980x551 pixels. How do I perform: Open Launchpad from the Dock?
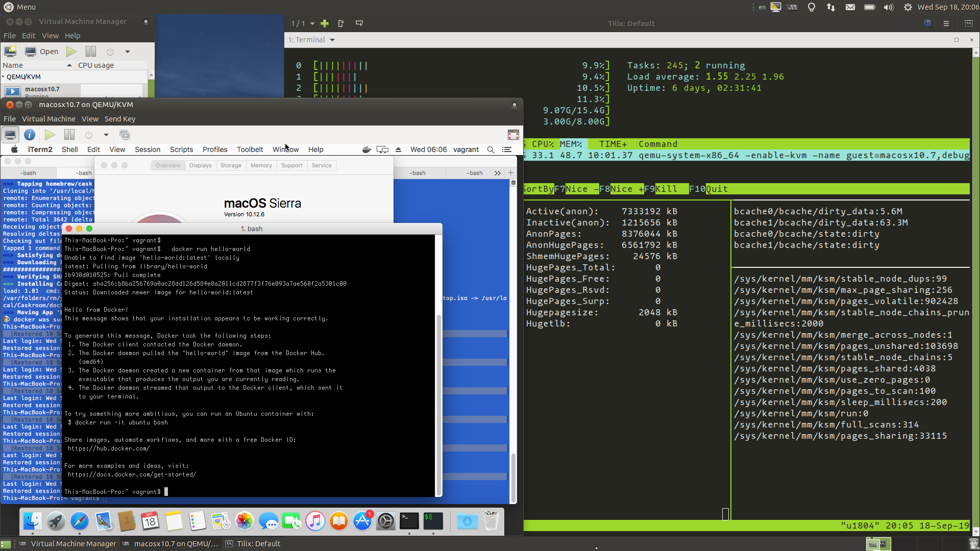pos(56,521)
